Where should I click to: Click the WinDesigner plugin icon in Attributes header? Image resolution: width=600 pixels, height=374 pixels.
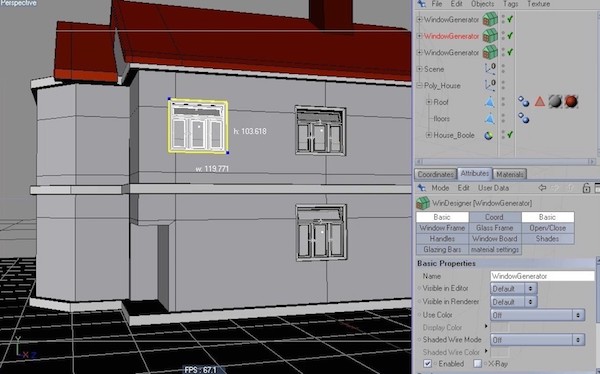[x=423, y=203]
